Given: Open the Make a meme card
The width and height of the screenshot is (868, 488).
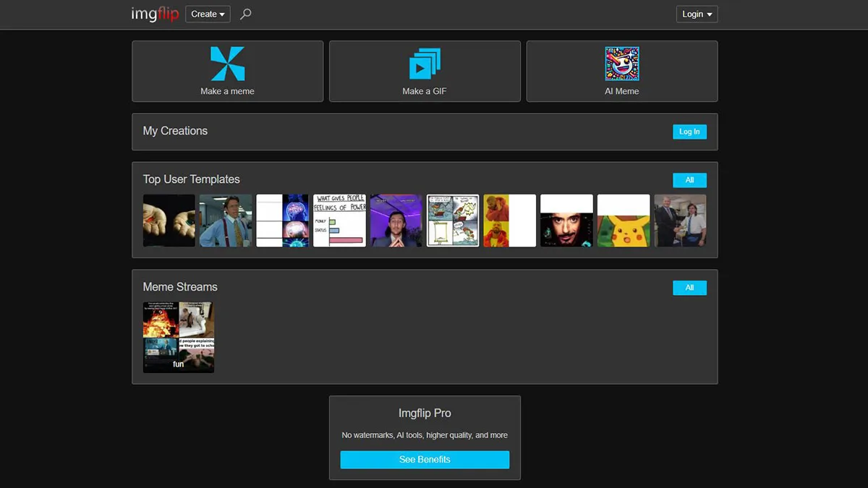Looking at the screenshot, I should tap(227, 71).
